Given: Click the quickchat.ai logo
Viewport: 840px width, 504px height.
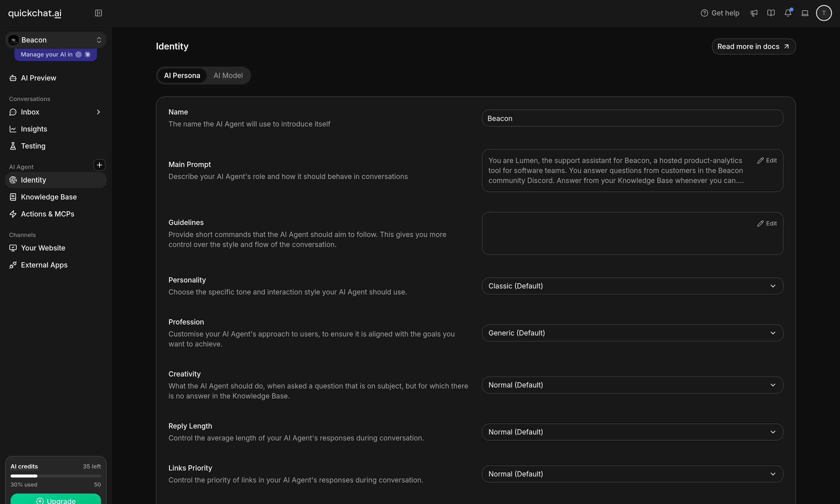Looking at the screenshot, I should (x=35, y=13).
